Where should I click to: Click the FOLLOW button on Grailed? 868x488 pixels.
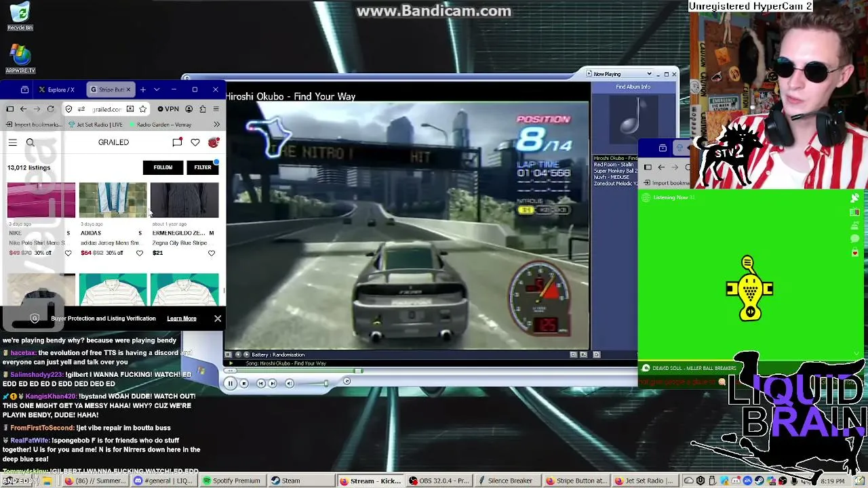pyautogui.click(x=163, y=167)
